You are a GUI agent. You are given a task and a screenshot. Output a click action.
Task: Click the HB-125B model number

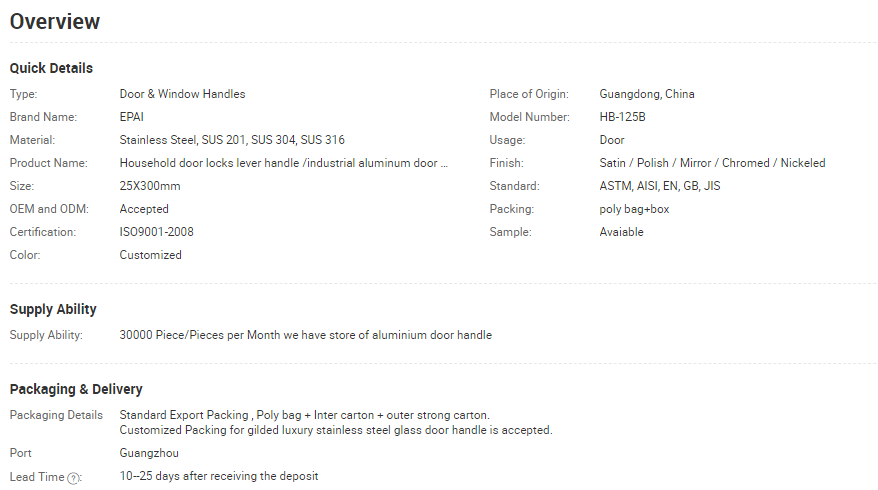point(622,117)
